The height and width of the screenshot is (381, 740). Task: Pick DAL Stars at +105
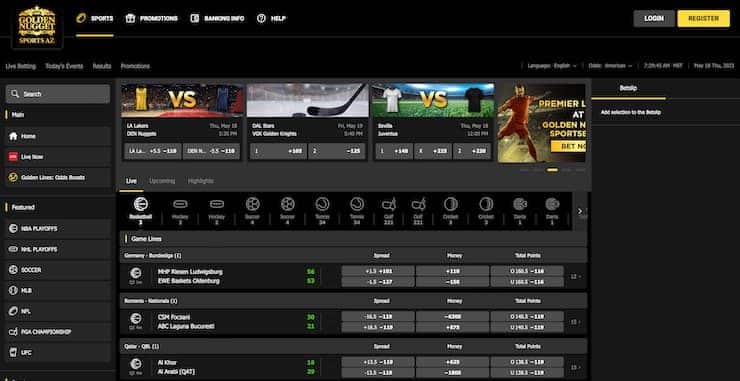[x=278, y=152]
